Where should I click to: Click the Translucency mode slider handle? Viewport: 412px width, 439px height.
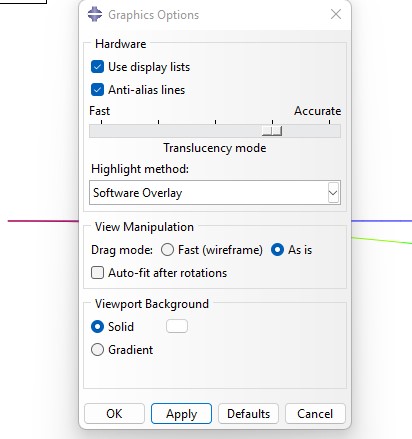click(x=272, y=131)
